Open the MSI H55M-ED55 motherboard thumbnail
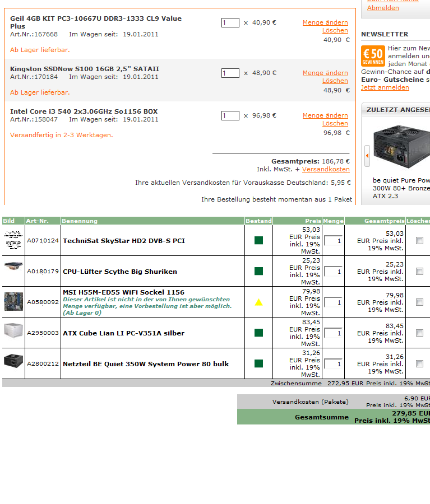 click(x=13, y=301)
